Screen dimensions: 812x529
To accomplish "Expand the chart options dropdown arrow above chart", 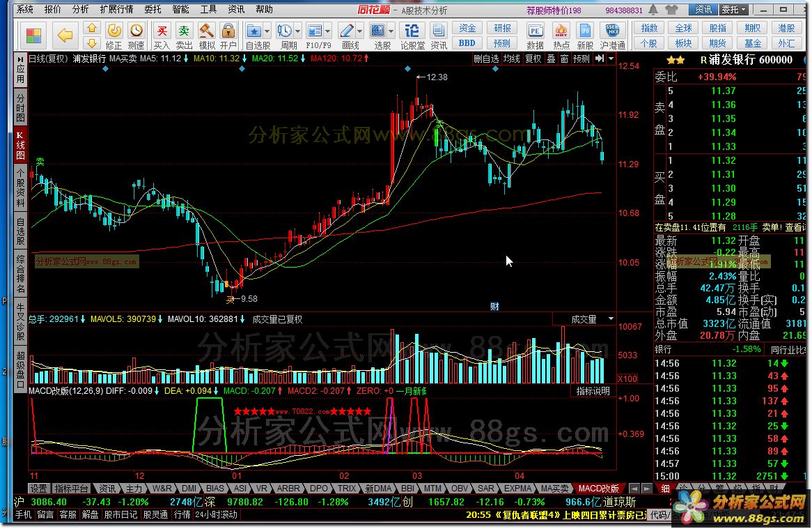I will tap(611, 59).
